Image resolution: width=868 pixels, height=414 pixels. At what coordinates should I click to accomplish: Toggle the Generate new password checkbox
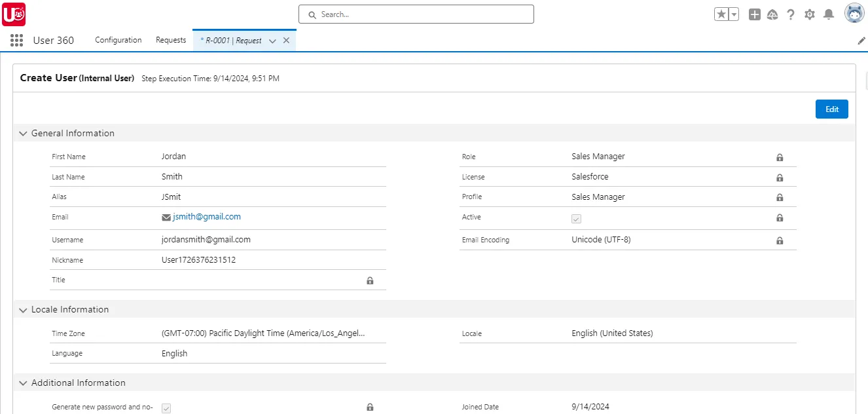click(x=166, y=407)
